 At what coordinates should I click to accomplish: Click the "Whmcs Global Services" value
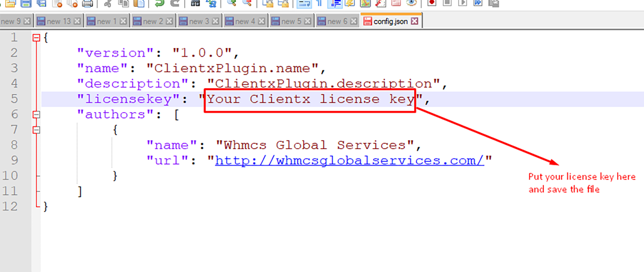(x=315, y=145)
